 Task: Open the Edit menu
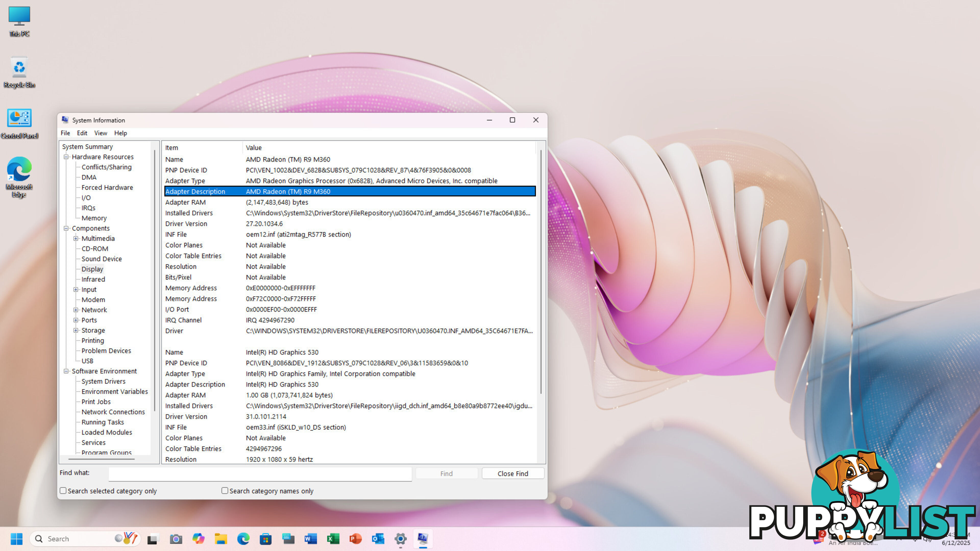pos(82,133)
